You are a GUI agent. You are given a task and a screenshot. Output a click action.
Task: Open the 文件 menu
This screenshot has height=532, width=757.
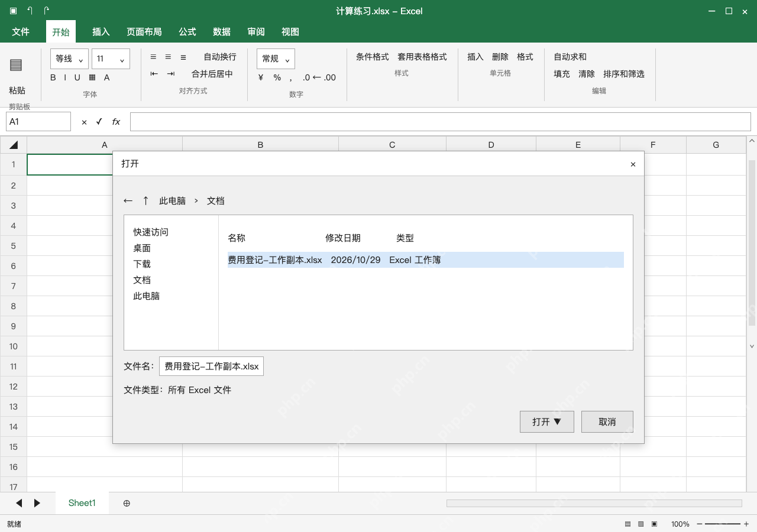click(x=21, y=32)
